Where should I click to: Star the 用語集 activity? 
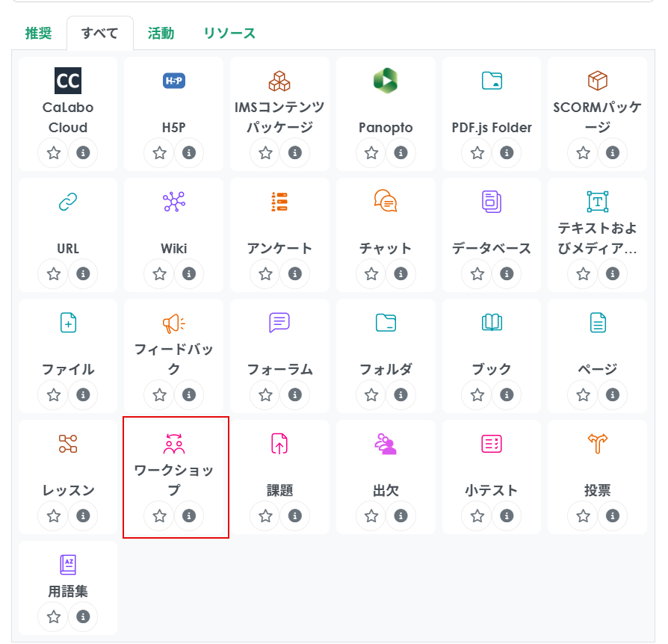(x=54, y=616)
